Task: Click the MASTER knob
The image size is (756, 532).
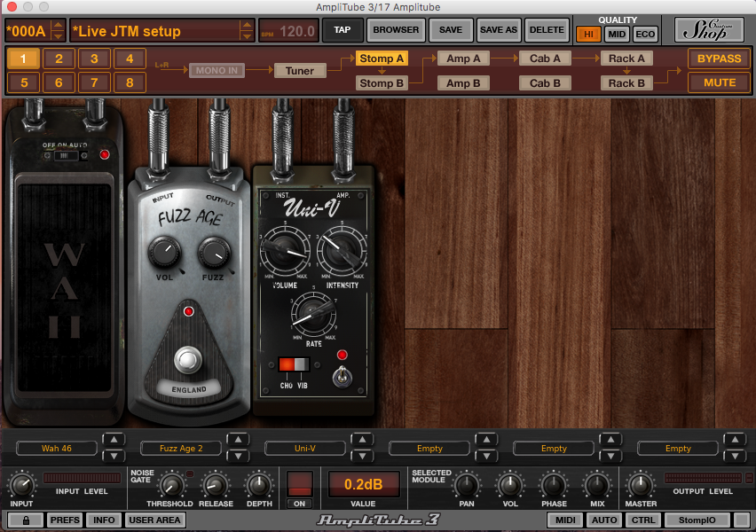Action: (x=641, y=485)
